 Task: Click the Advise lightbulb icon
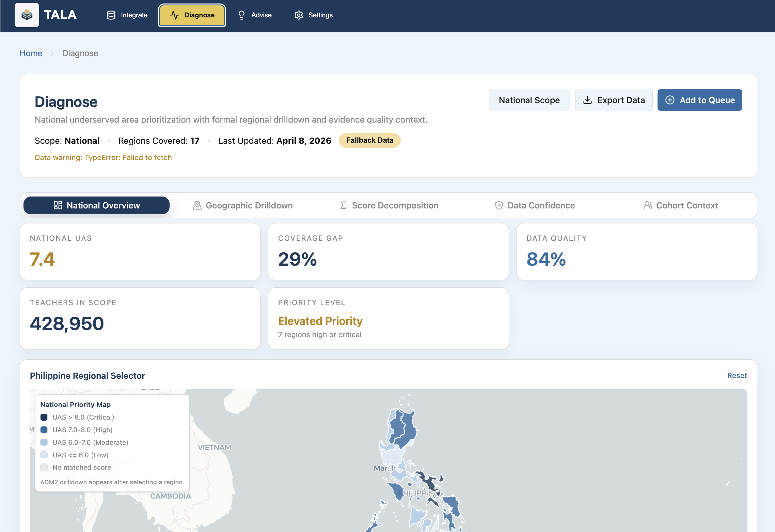coord(241,15)
